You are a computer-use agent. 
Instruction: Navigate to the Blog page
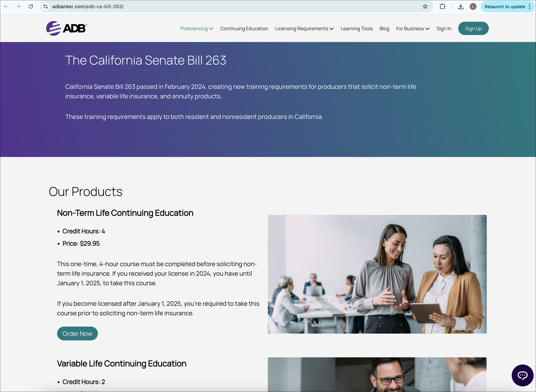(x=384, y=29)
